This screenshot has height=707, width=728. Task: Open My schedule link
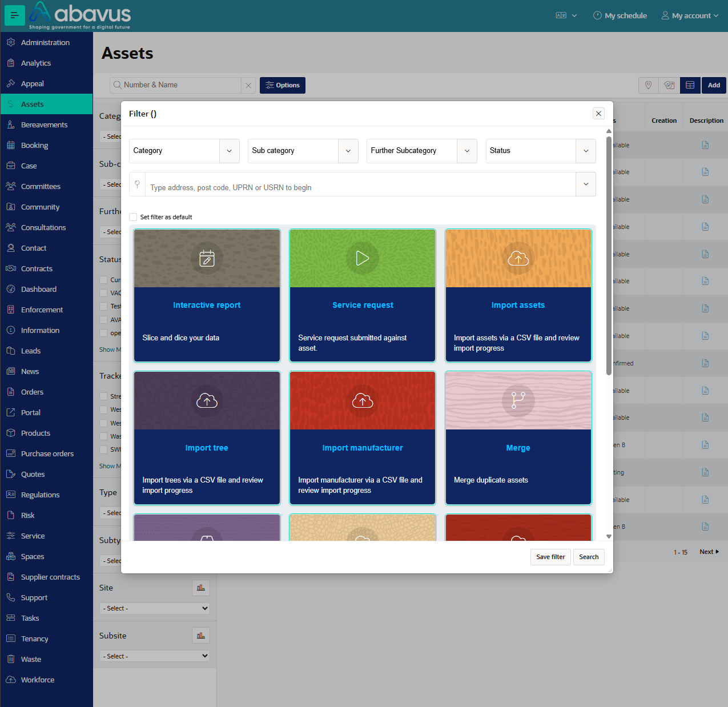tap(620, 15)
